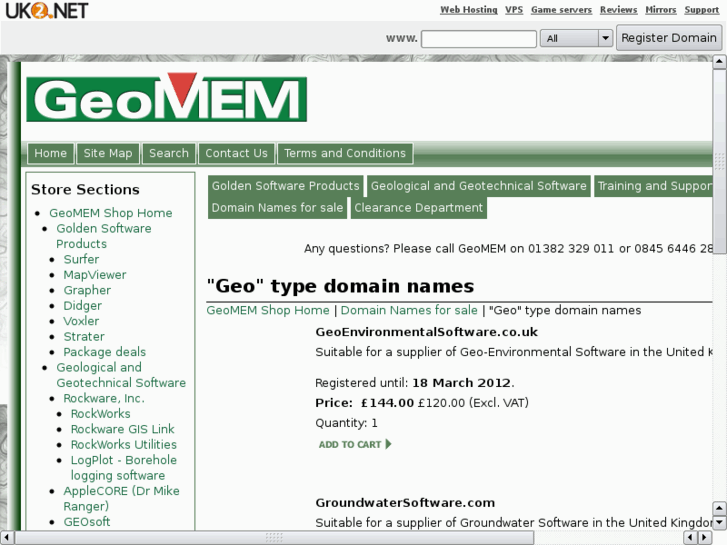Open the Rockware GIS Link sidebar link

[x=122, y=429]
